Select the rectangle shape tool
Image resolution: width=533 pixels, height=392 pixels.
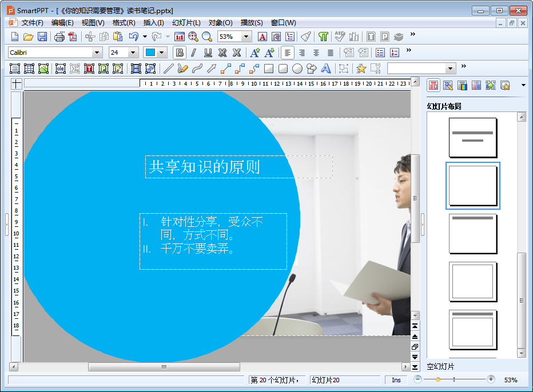(269, 69)
